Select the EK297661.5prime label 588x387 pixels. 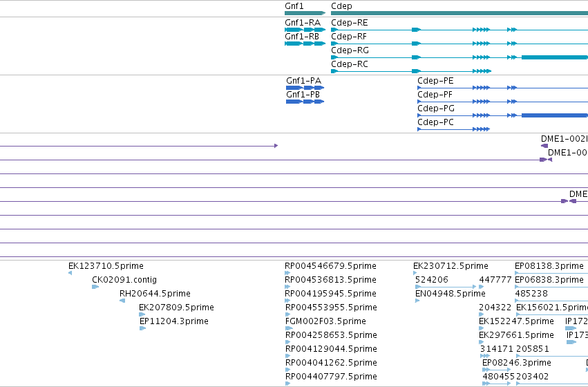(x=516, y=335)
